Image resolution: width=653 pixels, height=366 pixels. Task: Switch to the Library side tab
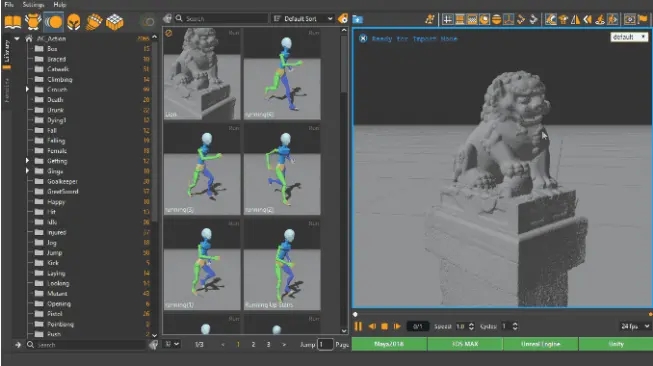7,51
